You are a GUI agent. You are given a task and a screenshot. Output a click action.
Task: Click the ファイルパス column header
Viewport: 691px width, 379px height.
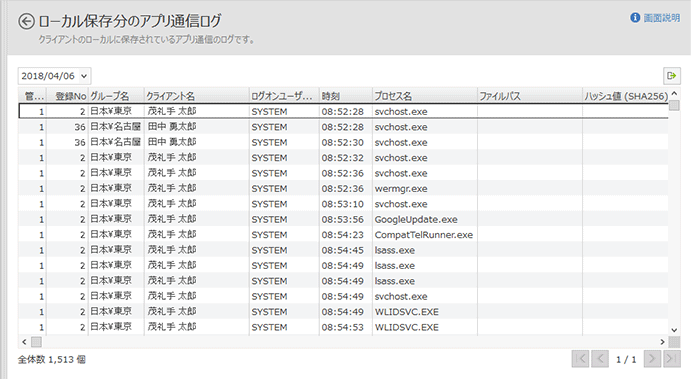pos(530,96)
